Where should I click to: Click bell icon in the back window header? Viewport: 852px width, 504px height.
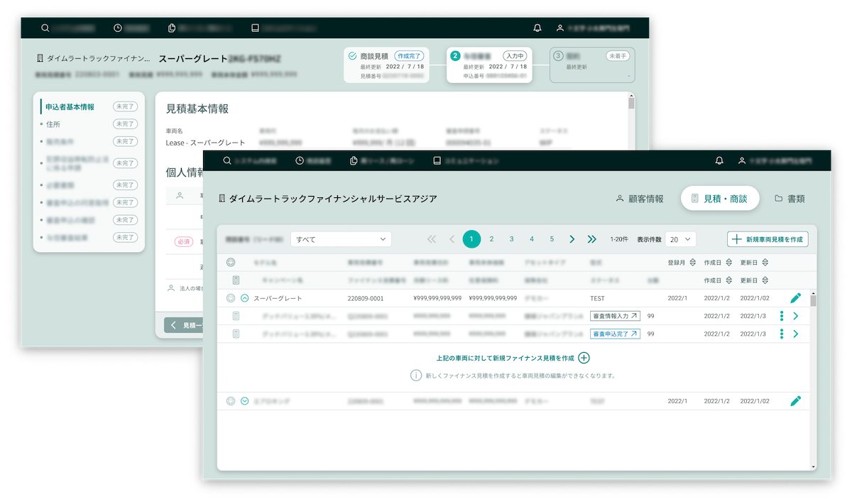coord(537,28)
